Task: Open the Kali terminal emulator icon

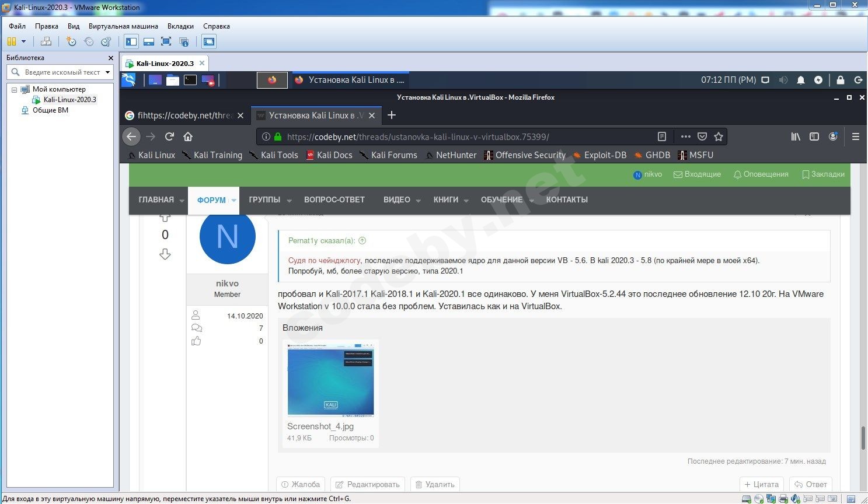Action: (190, 80)
